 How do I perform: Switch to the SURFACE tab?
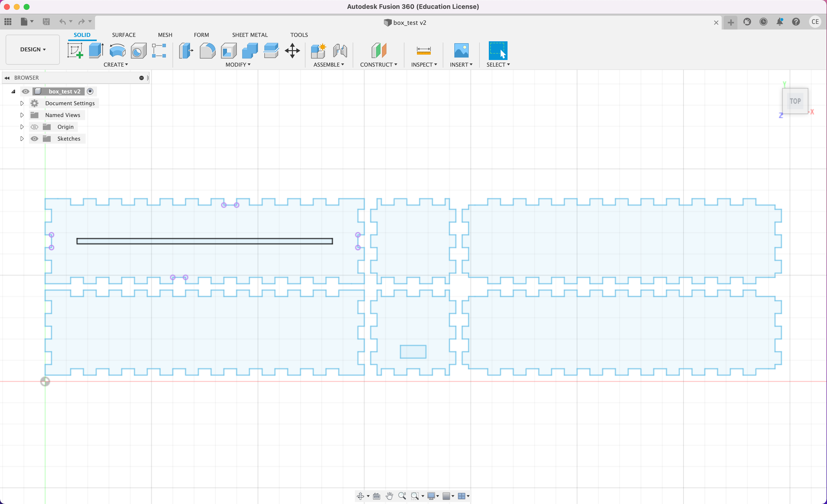click(x=124, y=35)
